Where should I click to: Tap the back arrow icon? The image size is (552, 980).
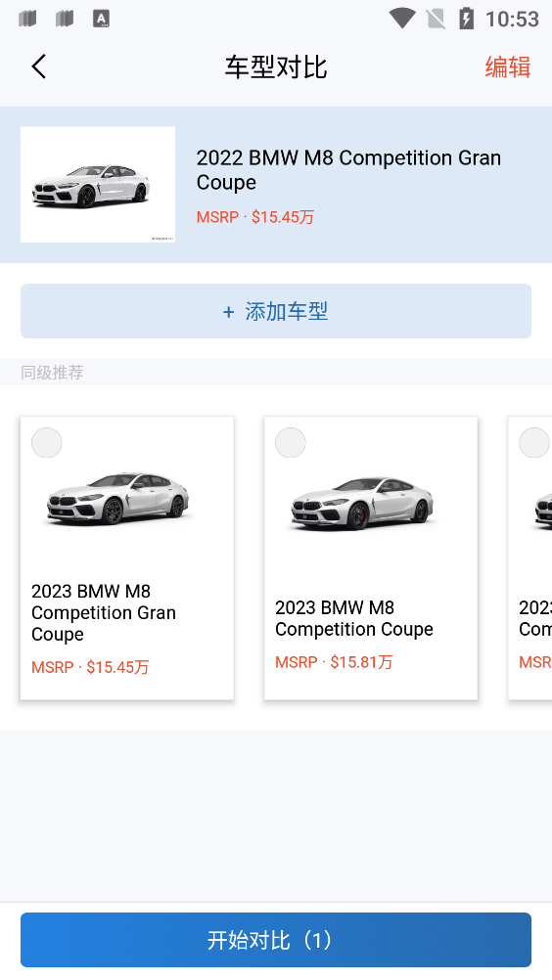pyautogui.click(x=39, y=67)
